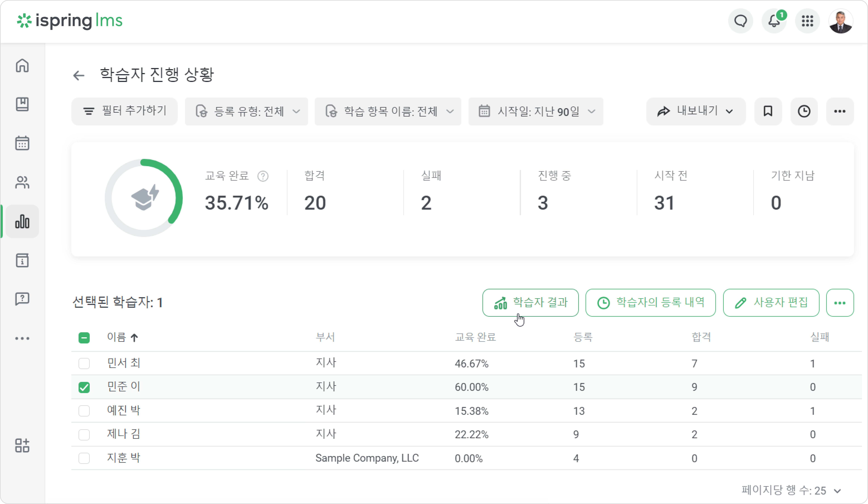Expand the 등록 유형: 전체 filter
This screenshot has width=868, height=504.
click(247, 111)
